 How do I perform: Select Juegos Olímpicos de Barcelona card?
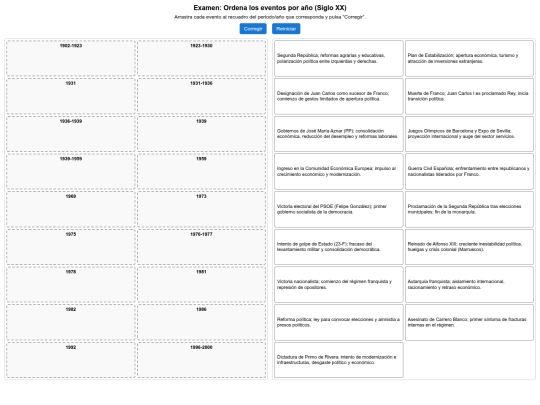(469, 134)
